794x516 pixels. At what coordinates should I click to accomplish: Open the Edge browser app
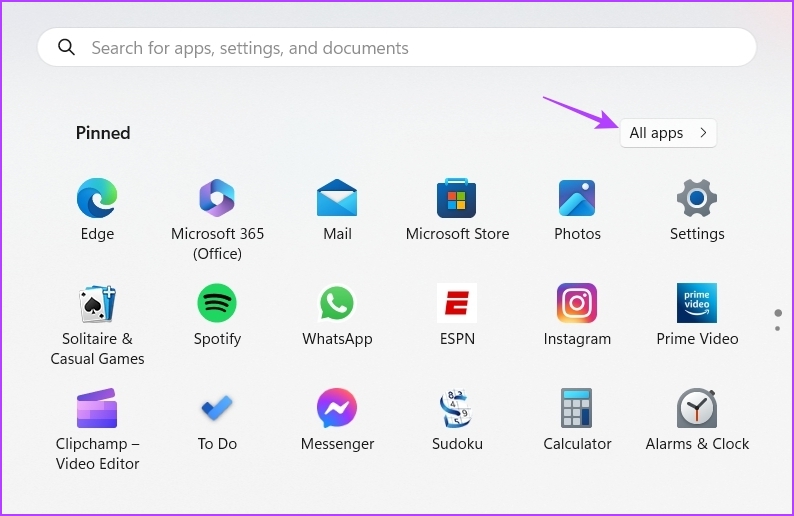(97, 199)
